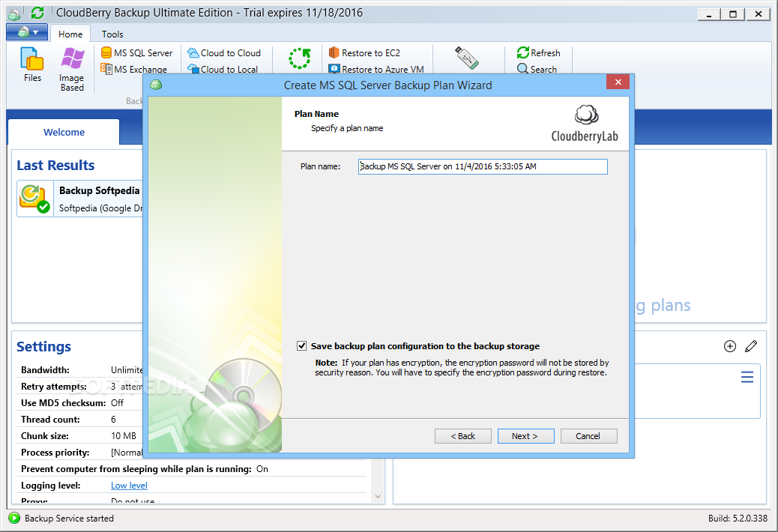Click the USB flash drive icon
The width and height of the screenshot is (778, 532).
[x=467, y=58]
